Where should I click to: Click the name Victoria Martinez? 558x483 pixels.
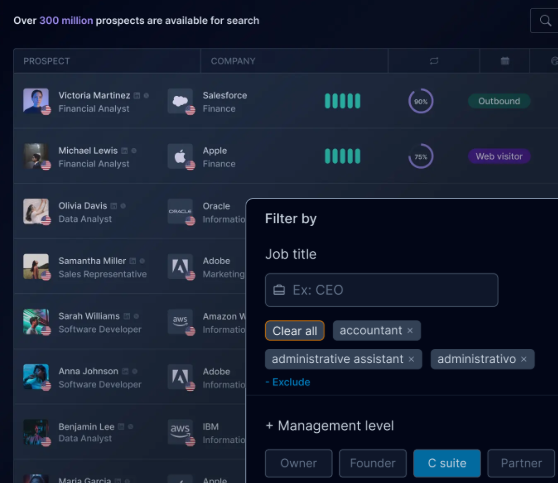(x=94, y=95)
